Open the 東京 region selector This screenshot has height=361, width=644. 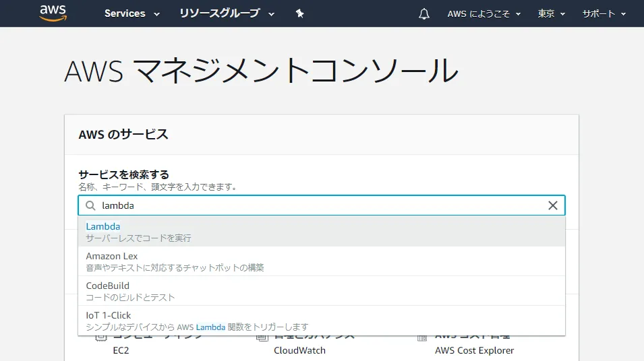pos(551,13)
